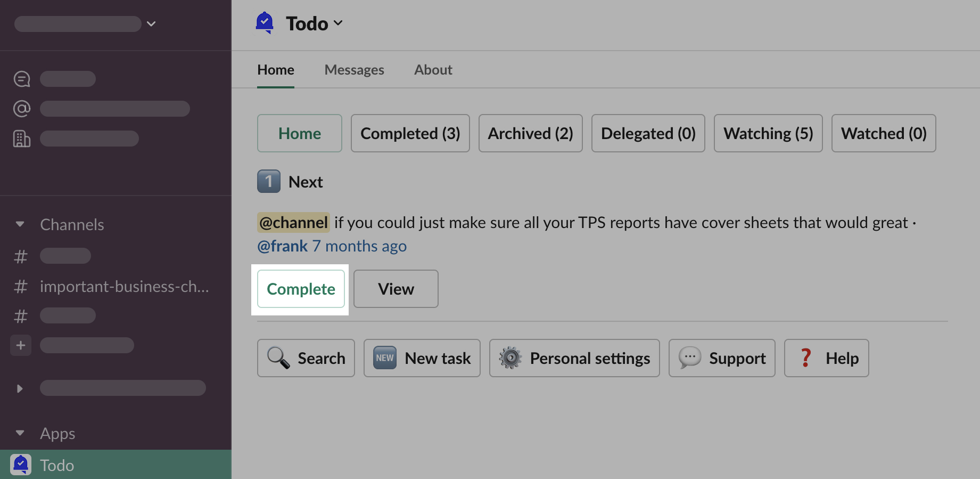
Task: Expand the workspace name dropdown arrow
Action: coord(151,23)
